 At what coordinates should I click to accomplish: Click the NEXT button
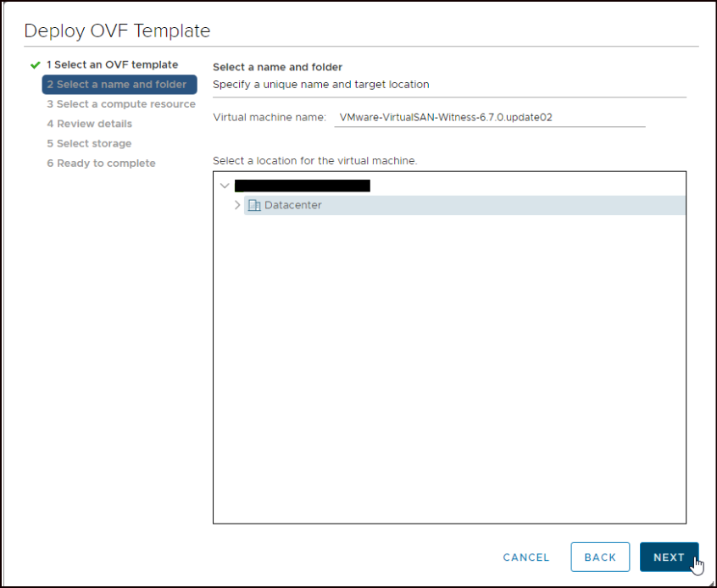coord(669,557)
